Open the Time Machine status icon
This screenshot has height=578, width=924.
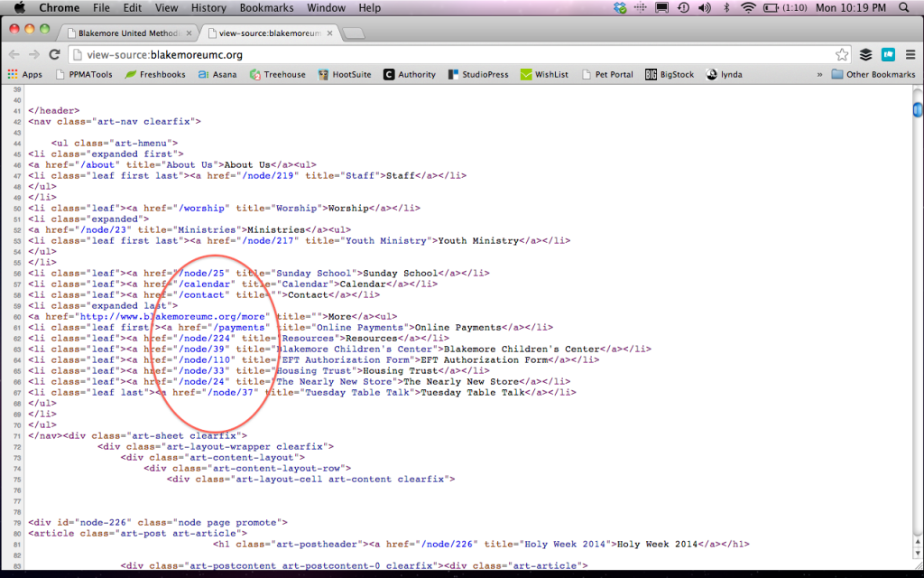pos(684,7)
